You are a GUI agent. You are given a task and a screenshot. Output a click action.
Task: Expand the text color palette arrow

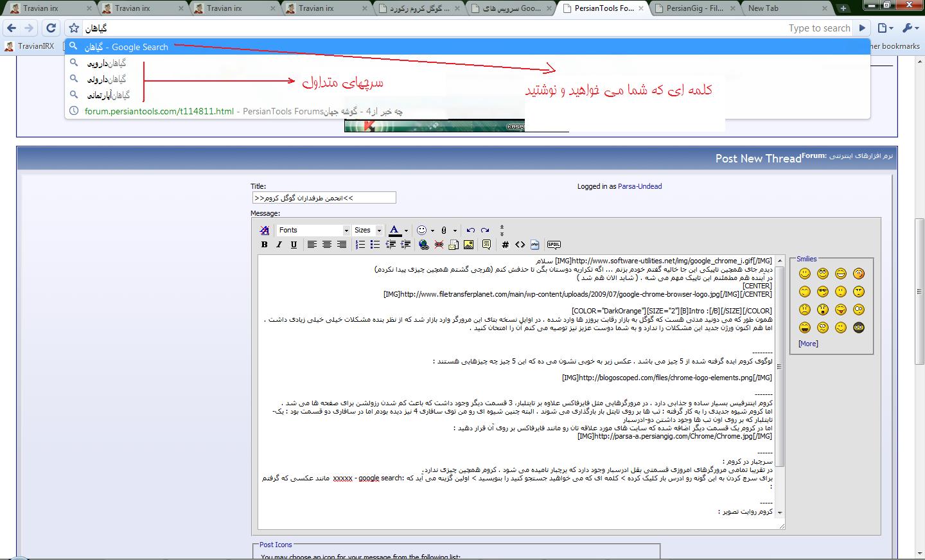click(406, 231)
